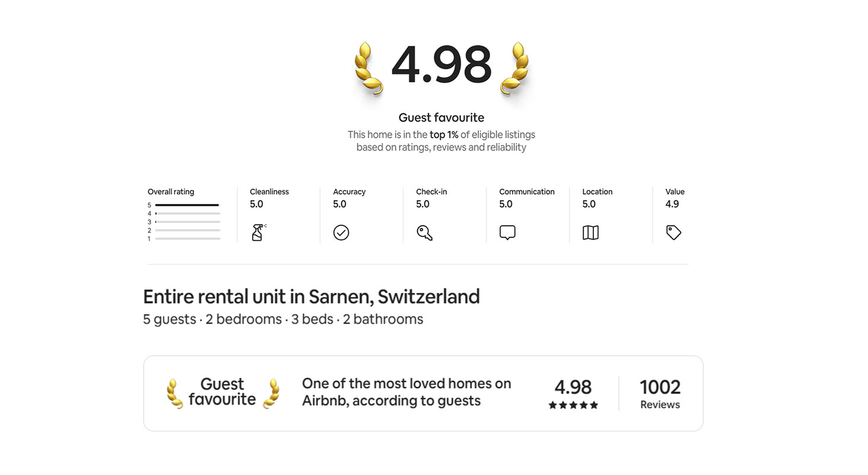868x475 pixels.
Task: Click the right golden laurel beside 4.98
Action: click(x=514, y=68)
